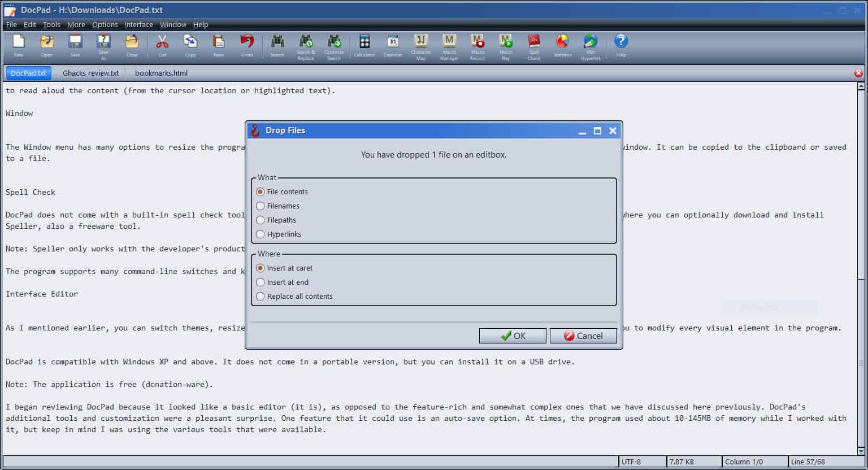The image size is (868, 470).
Task: Open the Search & Replace tool
Action: (x=306, y=46)
